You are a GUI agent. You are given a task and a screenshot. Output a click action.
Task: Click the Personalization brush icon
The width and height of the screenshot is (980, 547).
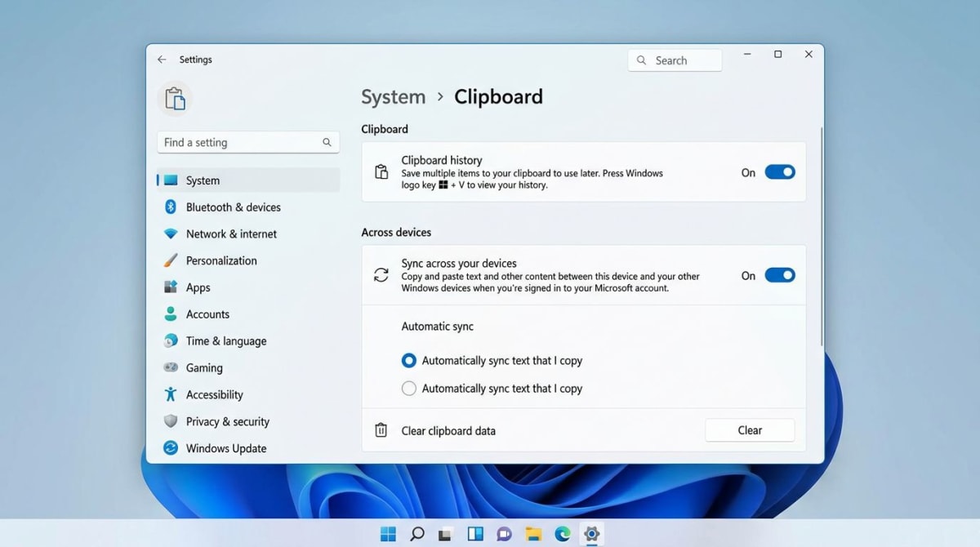click(171, 260)
